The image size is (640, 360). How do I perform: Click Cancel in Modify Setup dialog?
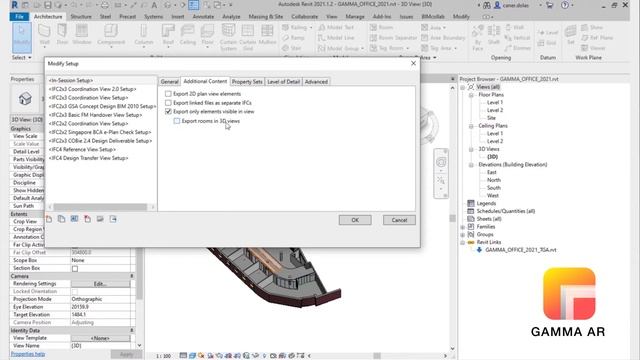(x=399, y=220)
